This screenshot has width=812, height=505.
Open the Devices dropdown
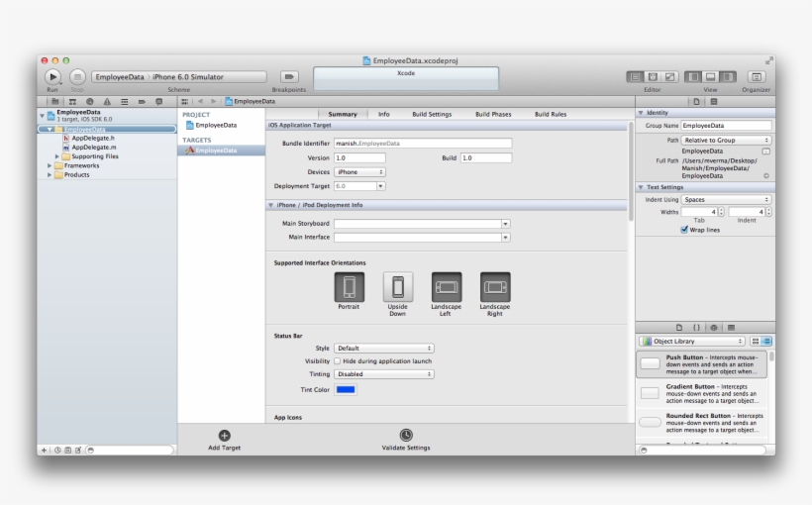(x=359, y=172)
